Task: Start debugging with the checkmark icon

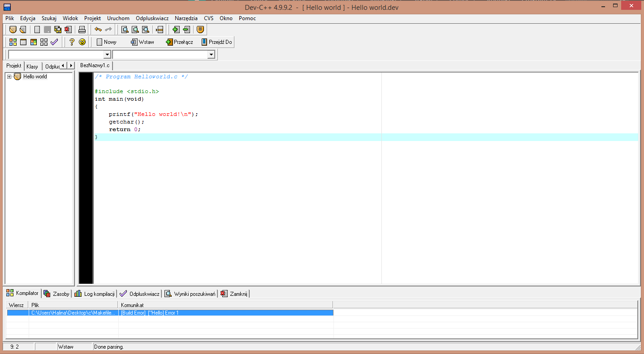Action: [54, 42]
